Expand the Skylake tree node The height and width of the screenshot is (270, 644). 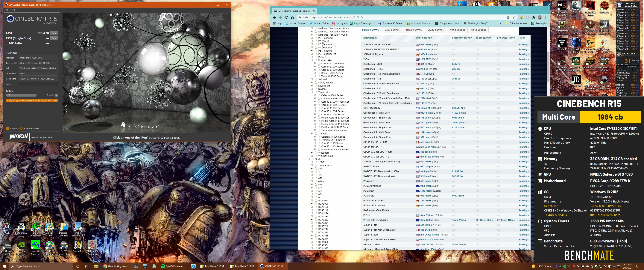(x=312, y=89)
